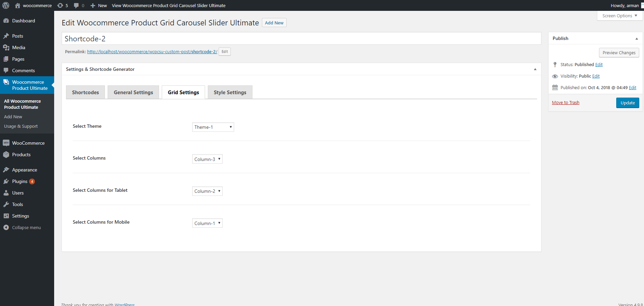Collapse the admin sidebar menu

coord(26,227)
